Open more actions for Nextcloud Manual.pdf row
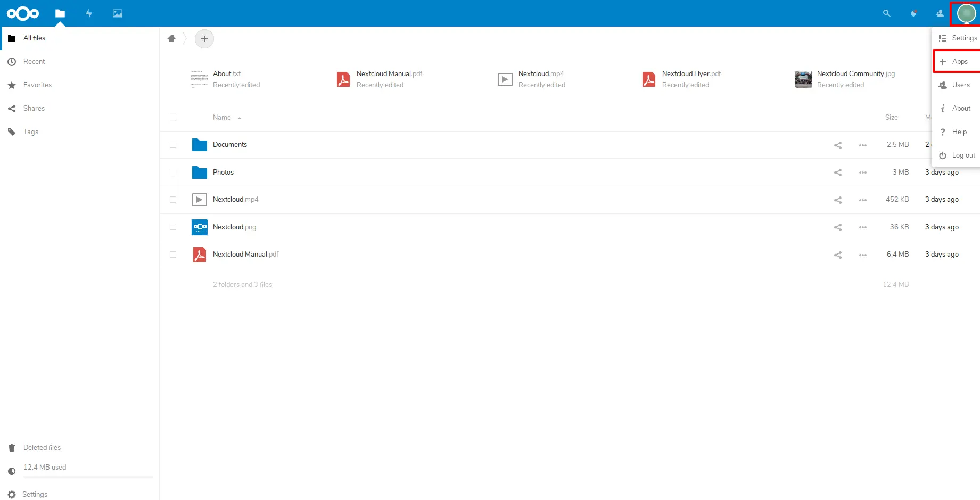The height and width of the screenshot is (500, 980). (x=863, y=255)
